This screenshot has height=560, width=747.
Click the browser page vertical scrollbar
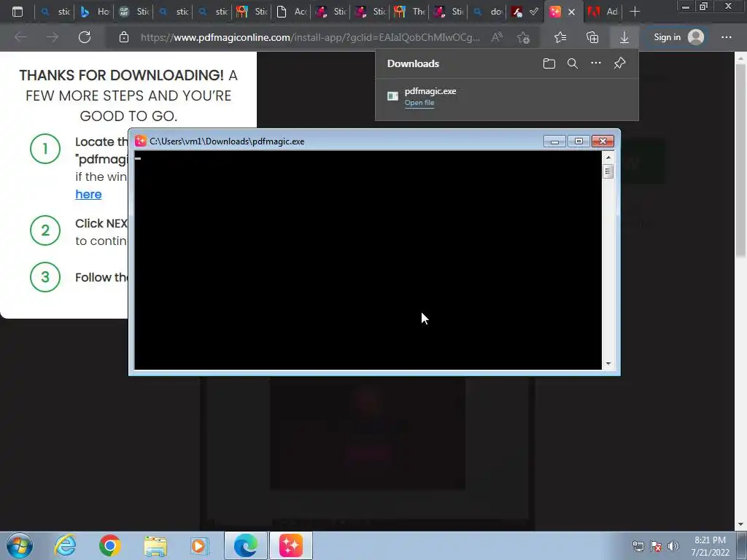pyautogui.click(x=741, y=162)
